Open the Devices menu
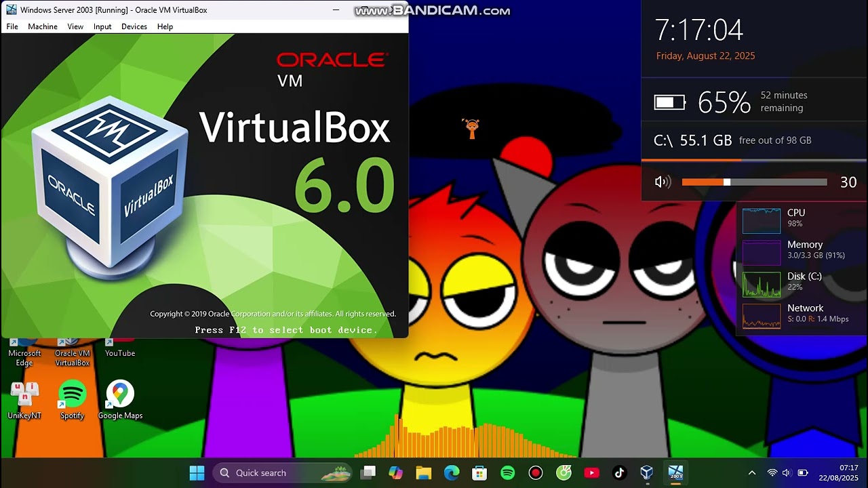Screen dimensions: 868x488 coord(134,26)
